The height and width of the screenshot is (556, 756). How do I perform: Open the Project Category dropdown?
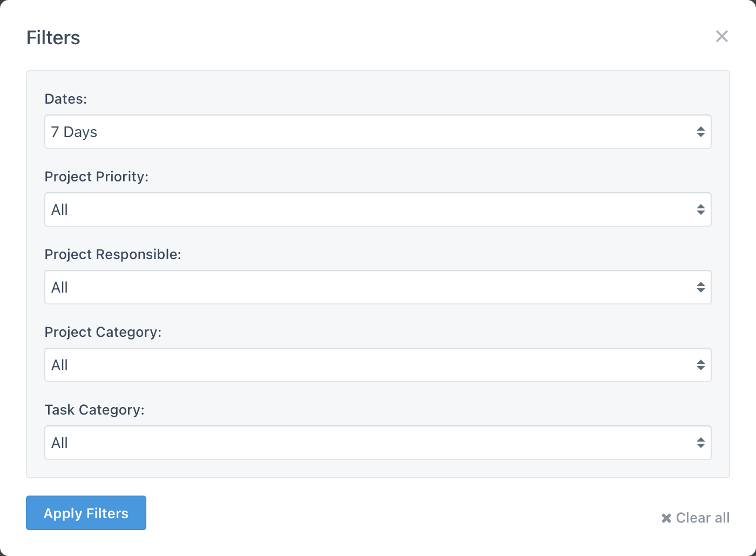coord(378,365)
